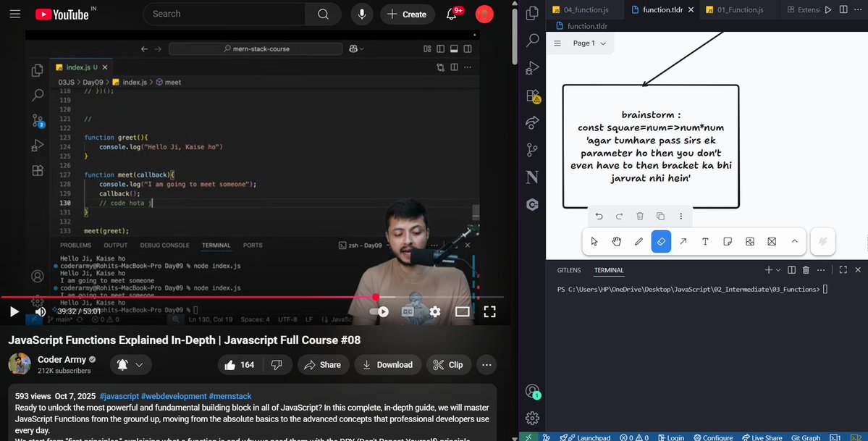The width and height of the screenshot is (868, 441).
Task: Select the tldraw Frame tool
Action: click(x=772, y=242)
